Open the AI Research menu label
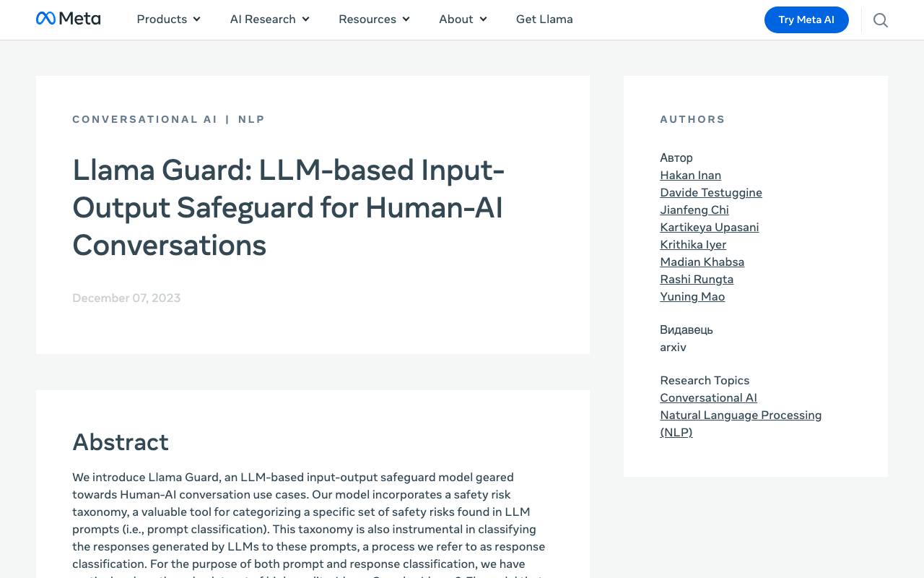This screenshot has width=924, height=578. pyautogui.click(x=263, y=20)
